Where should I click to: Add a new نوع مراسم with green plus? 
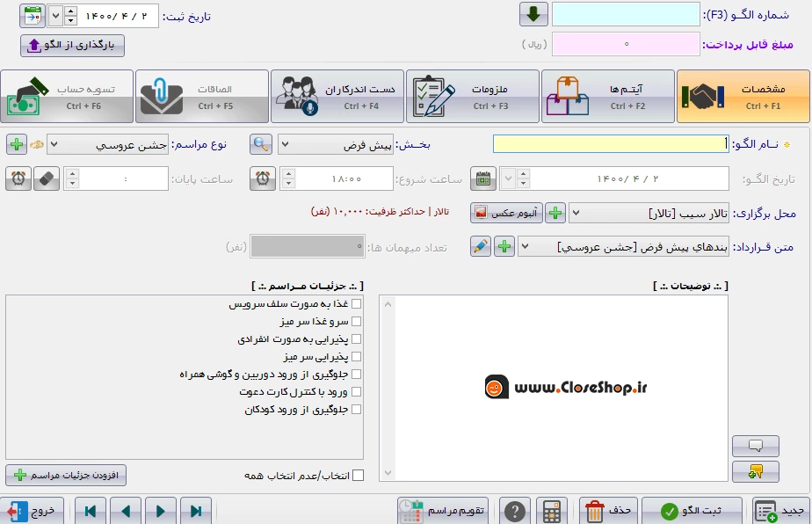coord(17,144)
